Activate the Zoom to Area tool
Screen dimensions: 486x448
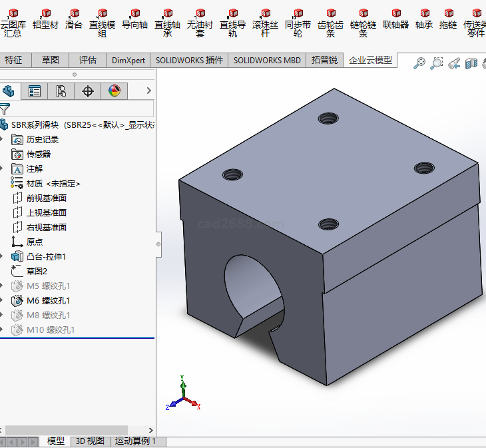436,63
